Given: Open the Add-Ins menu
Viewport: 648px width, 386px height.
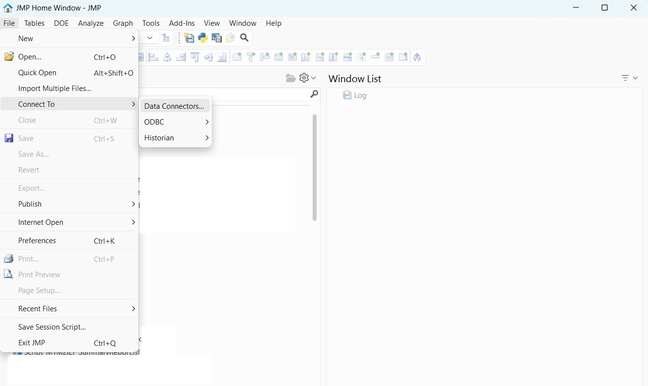Looking at the screenshot, I should click(182, 23).
